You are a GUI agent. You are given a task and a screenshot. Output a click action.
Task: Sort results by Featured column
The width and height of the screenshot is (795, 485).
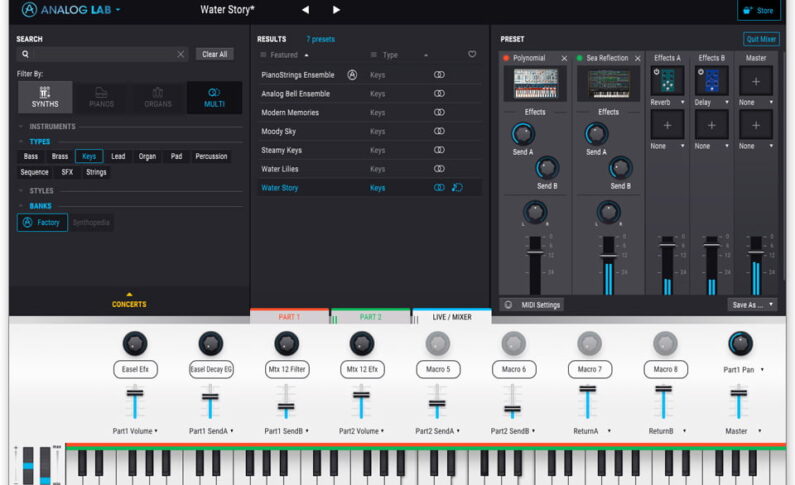(284, 55)
